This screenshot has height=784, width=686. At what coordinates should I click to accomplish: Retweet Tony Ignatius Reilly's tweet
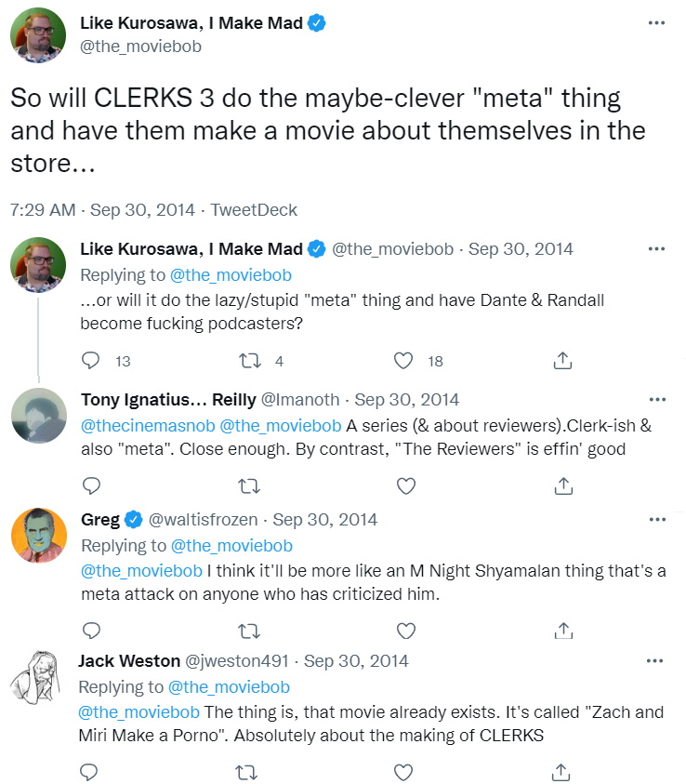248,485
